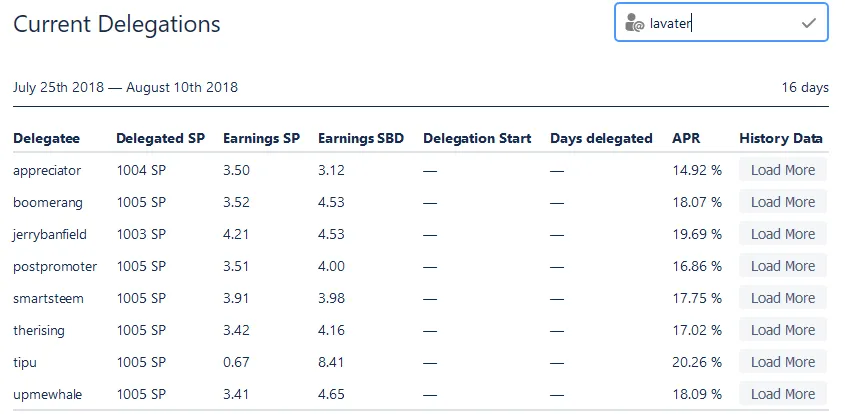Image resolution: width=845 pixels, height=414 pixels.
Task: Click the user account icon in search field
Action: pos(634,23)
